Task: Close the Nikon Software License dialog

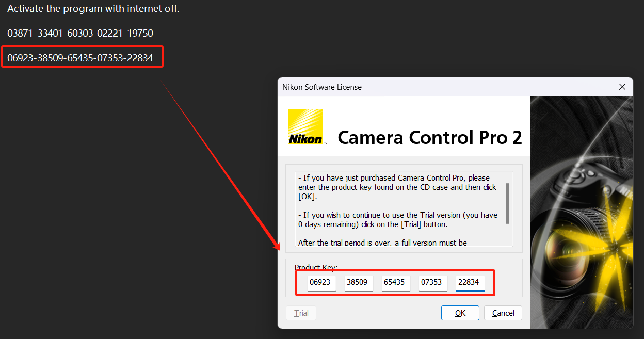Action: coord(623,87)
